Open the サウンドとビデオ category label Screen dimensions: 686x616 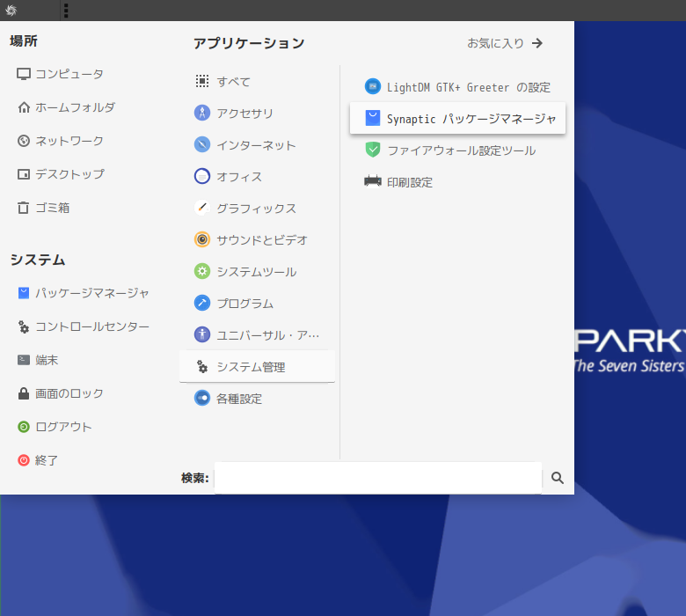point(262,240)
